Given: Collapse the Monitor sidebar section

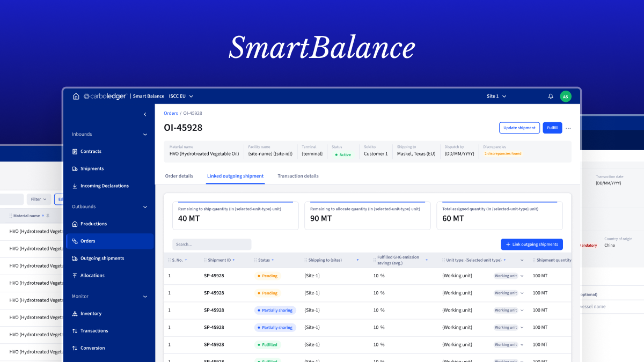Looking at the screenshot, I should pyautogui.click(x=145, y=297).
